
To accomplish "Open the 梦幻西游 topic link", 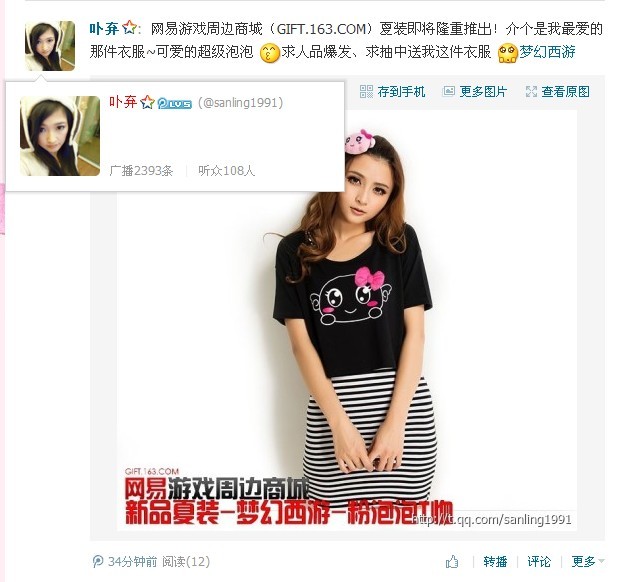I will (x=547, y=52).
